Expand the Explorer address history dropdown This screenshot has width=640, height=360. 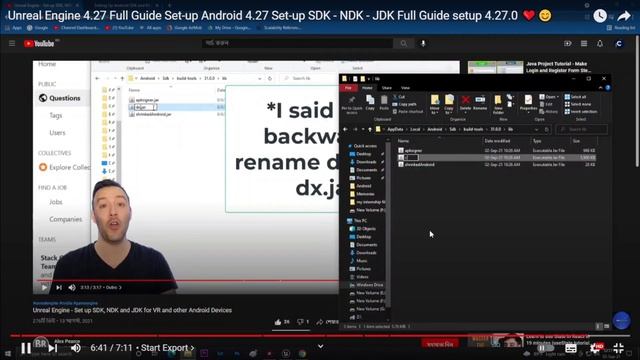[x=536, y=129]
